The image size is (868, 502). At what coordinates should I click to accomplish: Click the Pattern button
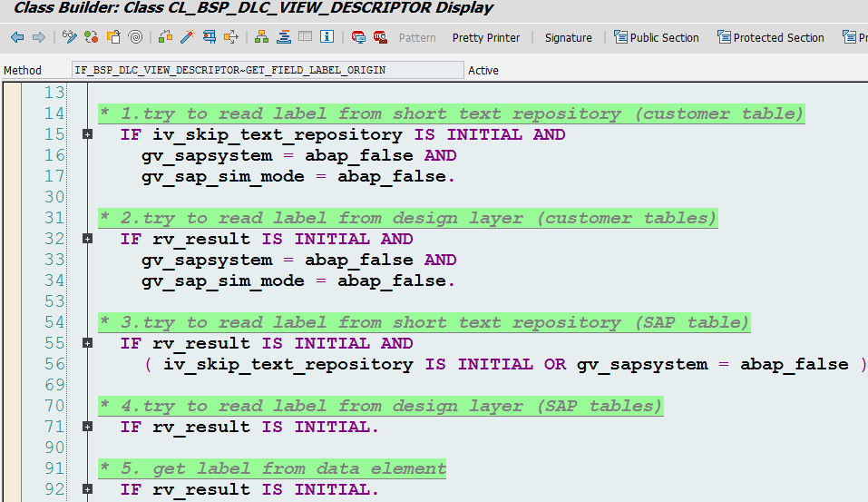(417, 38)
